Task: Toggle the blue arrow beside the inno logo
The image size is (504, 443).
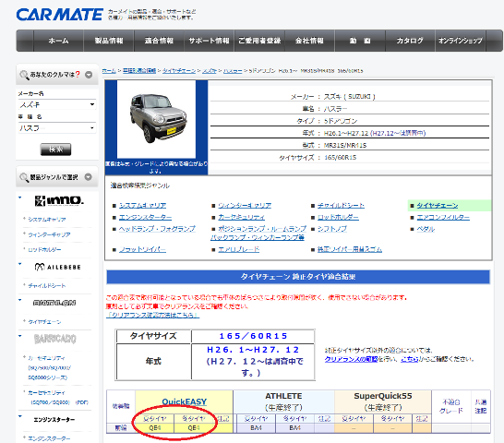Action: pos(20,198)
